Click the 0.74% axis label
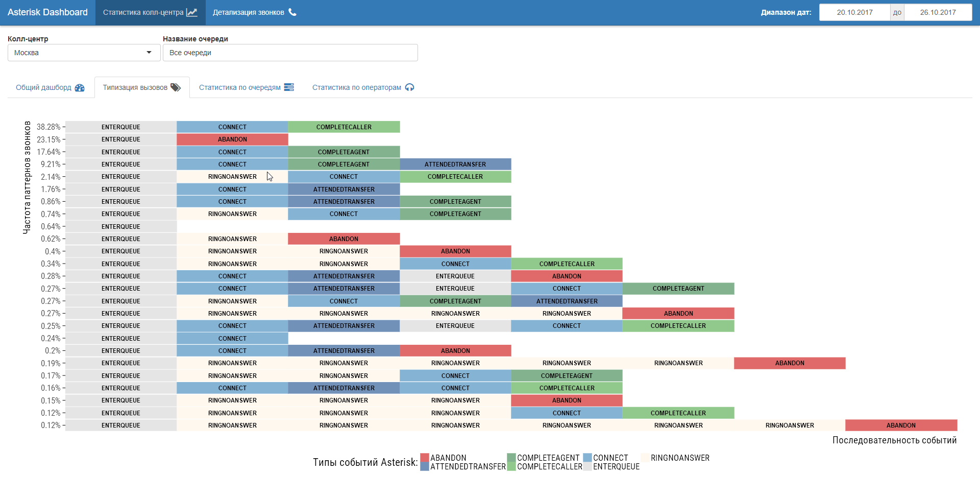Screen dimensions: 980x497 (51, 214)
